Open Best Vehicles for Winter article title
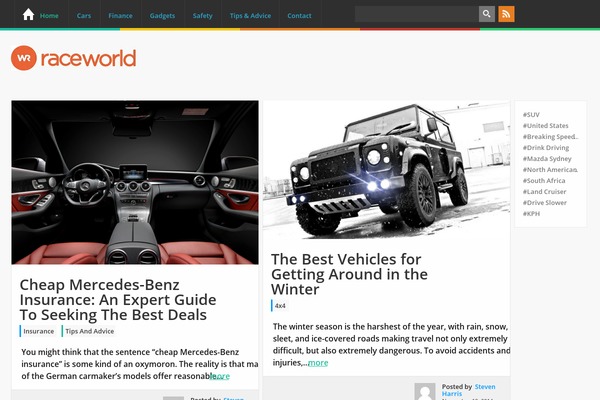This screenshot has width=600, height=400. click(x=349, y=274)
